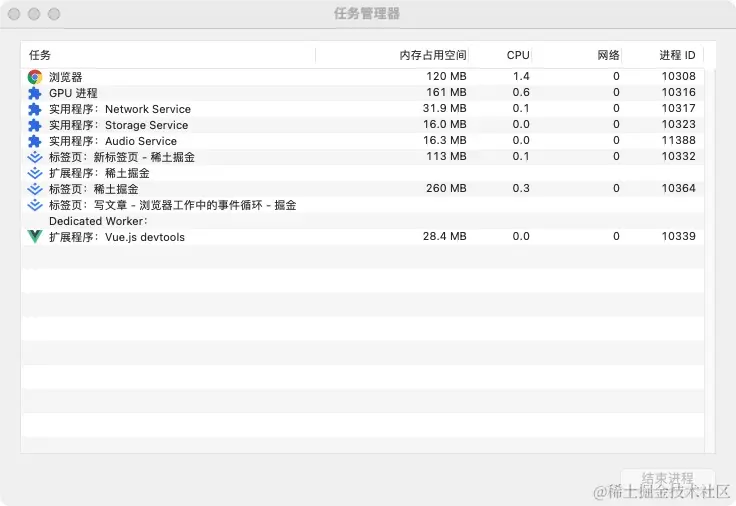The image size is (736, 506).
Task: Click the Juejin icon beside 标签页：稀土掘金
Action: click(35, 189)
